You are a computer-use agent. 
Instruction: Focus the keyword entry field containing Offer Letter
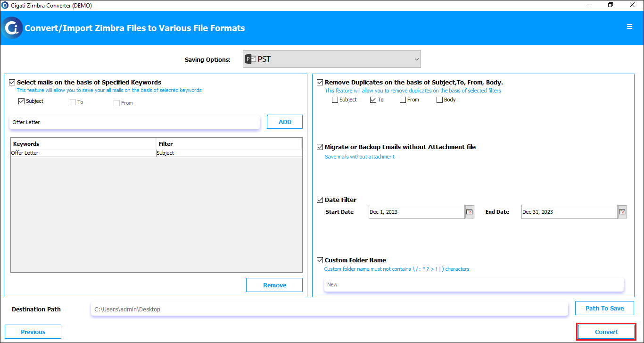[135, 122]
